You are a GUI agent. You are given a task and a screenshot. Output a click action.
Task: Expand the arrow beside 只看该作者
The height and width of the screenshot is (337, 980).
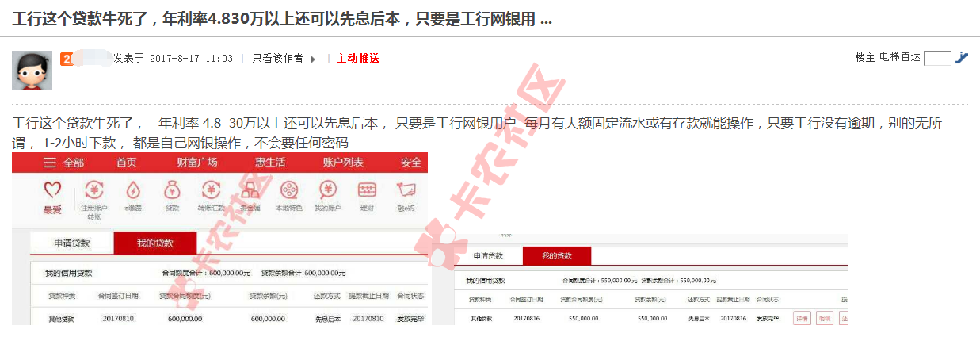pos(313,59)
